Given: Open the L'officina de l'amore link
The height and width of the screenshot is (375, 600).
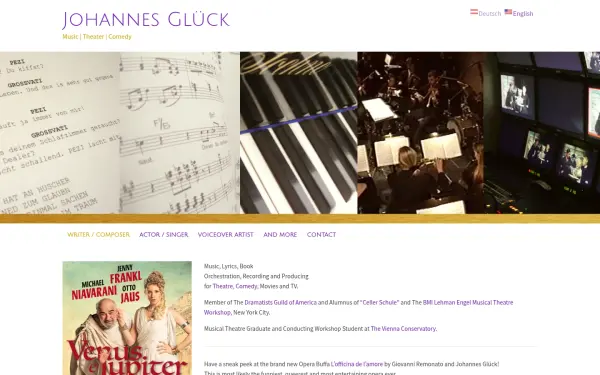Looking at the screenshot, I should [357, 364].
